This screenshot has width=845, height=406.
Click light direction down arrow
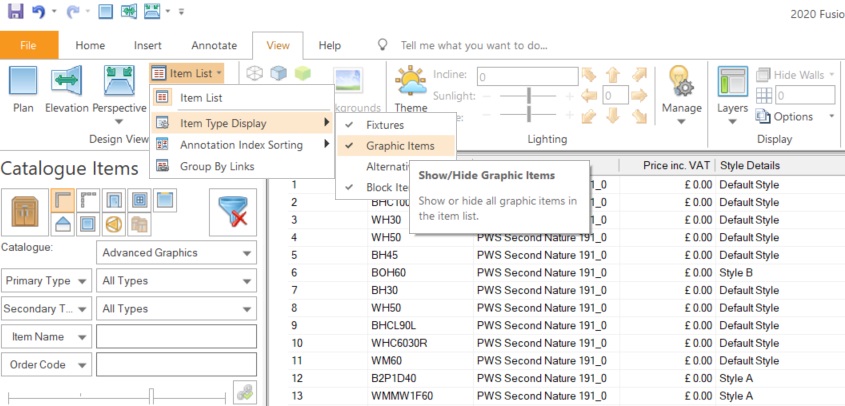(x=613, y=116)
